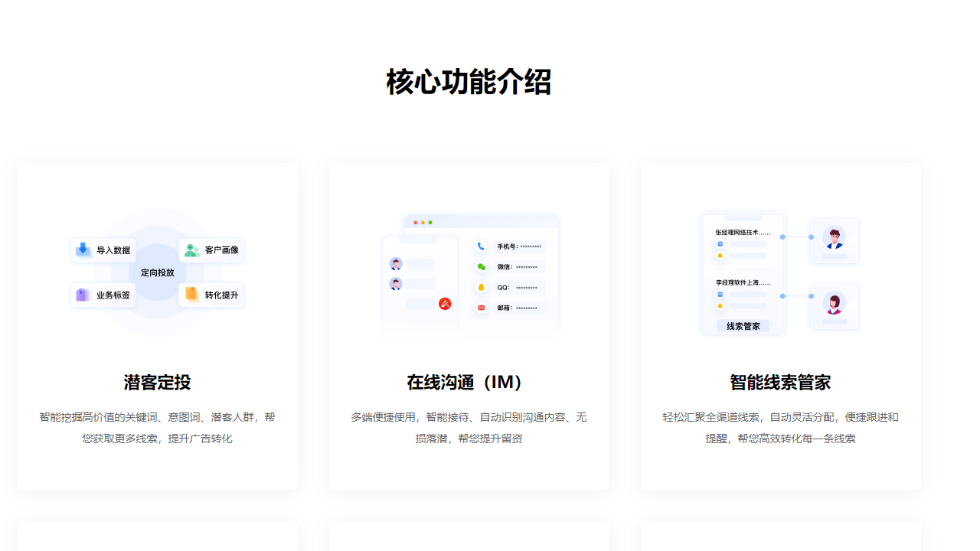
Task: Click the bell reminder icon under 张经理
Action: tap(720, 255)
